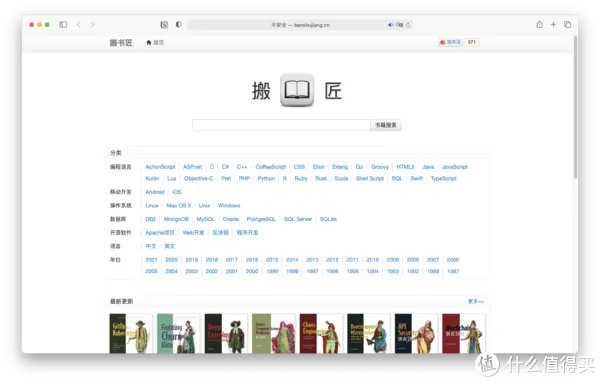Open the Fighting Churn with Data book cover

pyautogui.click(x=179, y=333)
